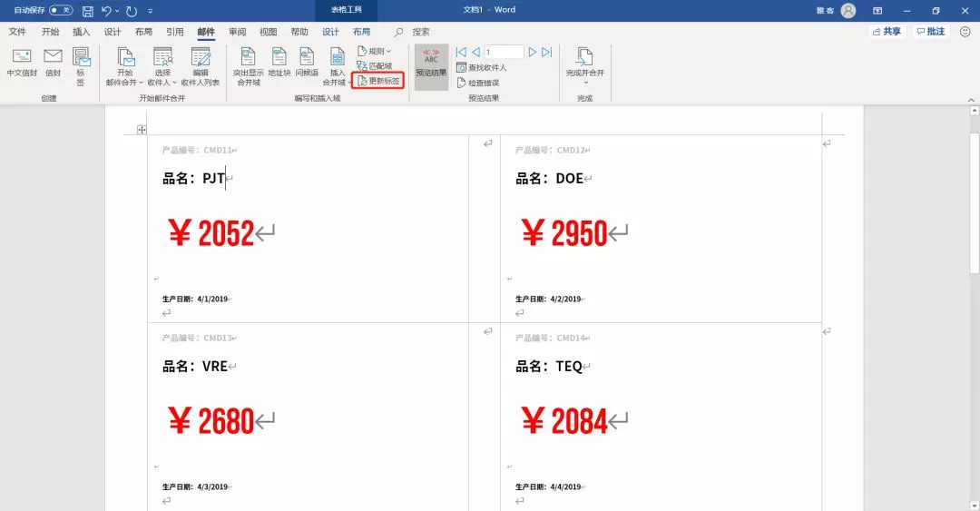Switch to the 审阅 (Review) tab
Viewport: 980px width, 511px height.
coord(238,32)
